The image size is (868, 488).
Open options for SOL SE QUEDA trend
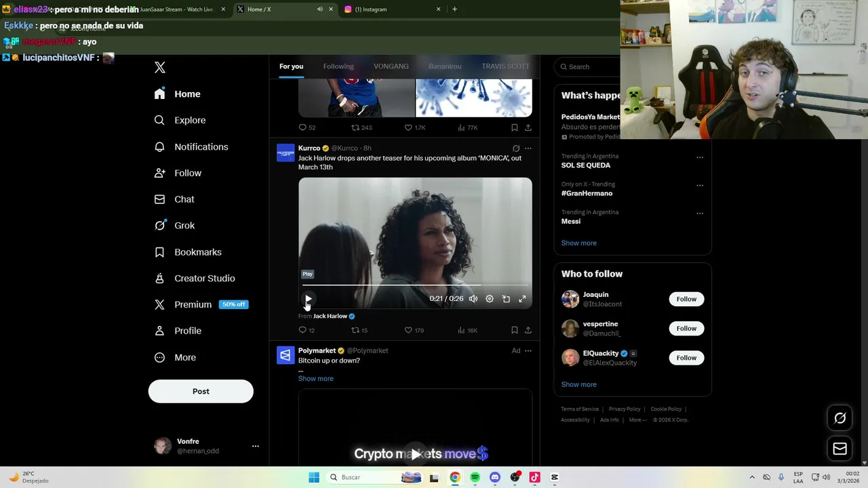point(700,157)
